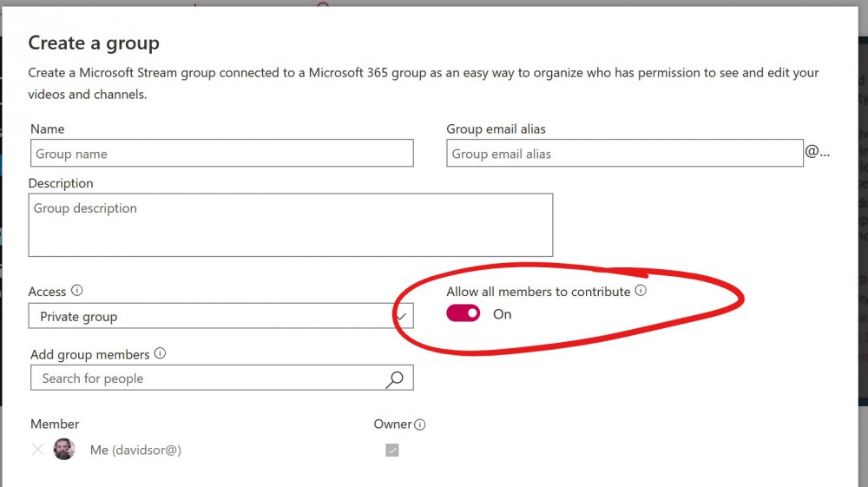
Task: Focus the Search for people box
Action: [x=222, y=378]
